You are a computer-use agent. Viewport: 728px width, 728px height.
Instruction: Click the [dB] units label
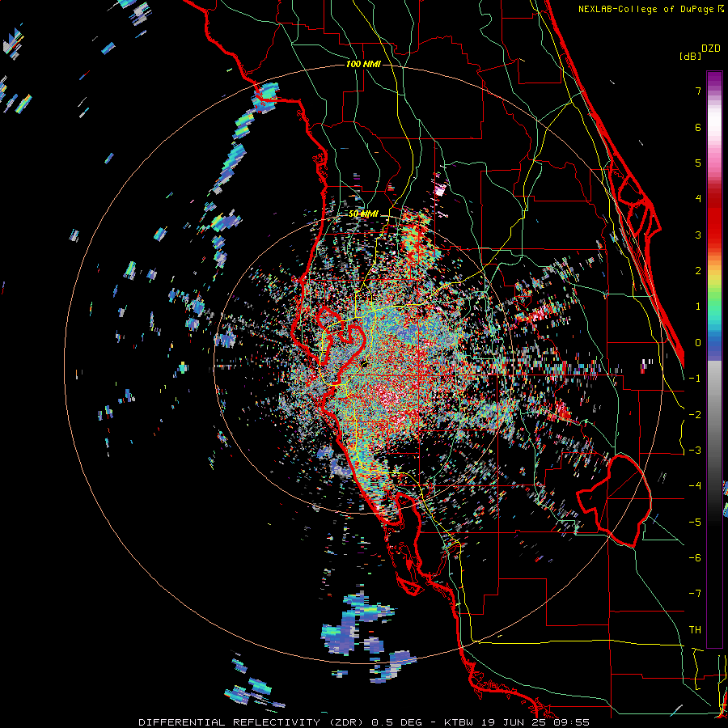[x=690, y=56]
